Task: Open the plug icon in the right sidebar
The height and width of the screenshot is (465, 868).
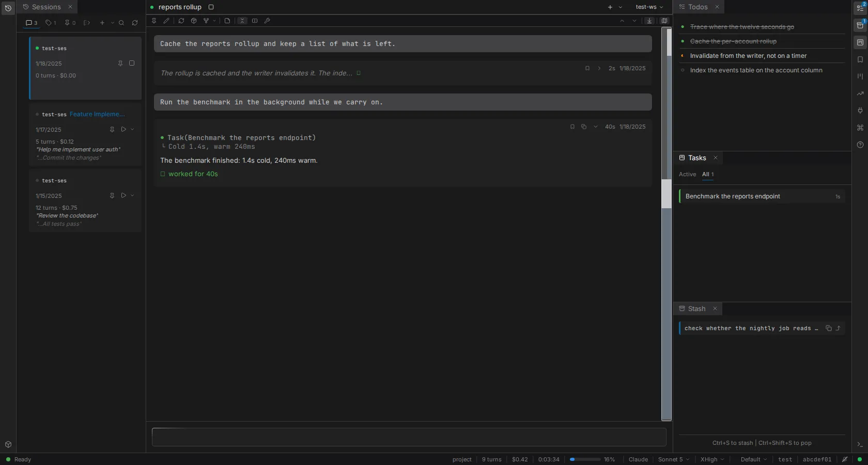Action: [860, 110]
